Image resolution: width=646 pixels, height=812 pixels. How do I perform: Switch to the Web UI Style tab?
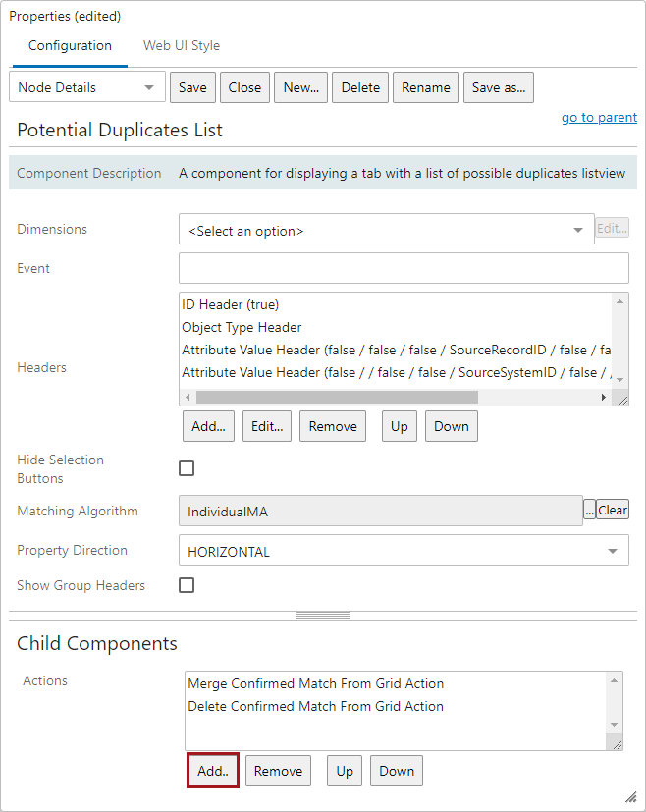click(182, 45)
